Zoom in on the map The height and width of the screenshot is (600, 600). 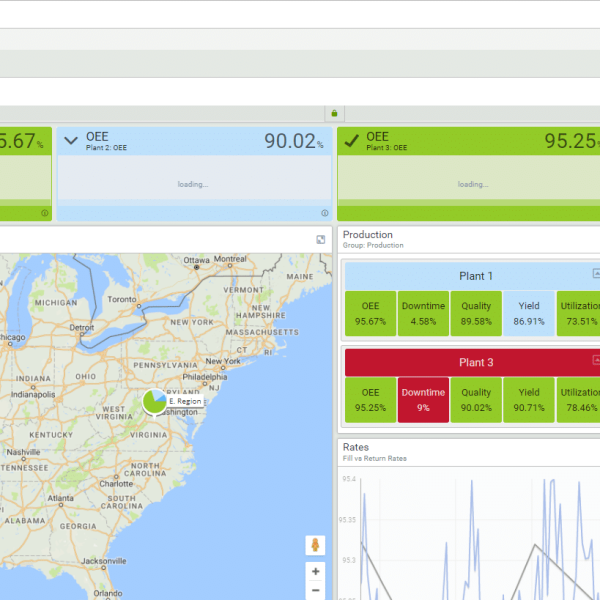316,572
